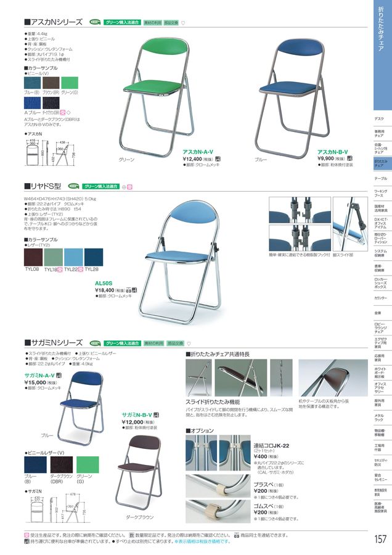Click the 部品交換 badge in アスカN header

tap(171, 23)
